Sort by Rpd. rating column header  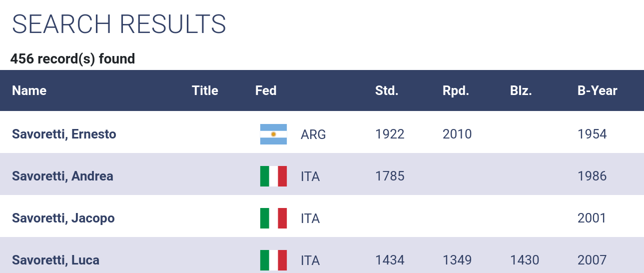coord(456,90)
